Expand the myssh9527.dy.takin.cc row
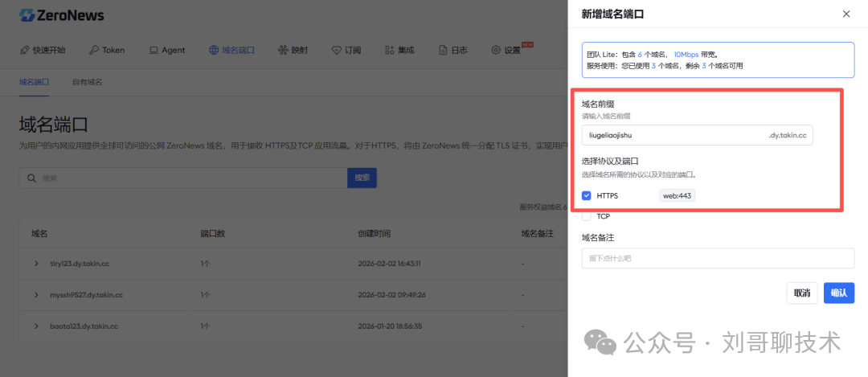868x377 pixels. (x=36, y=295)
